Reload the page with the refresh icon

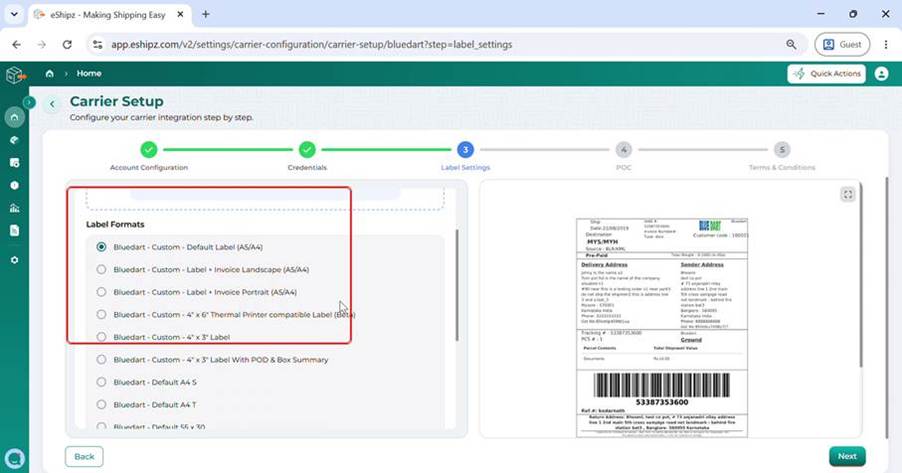pos(67,44)
